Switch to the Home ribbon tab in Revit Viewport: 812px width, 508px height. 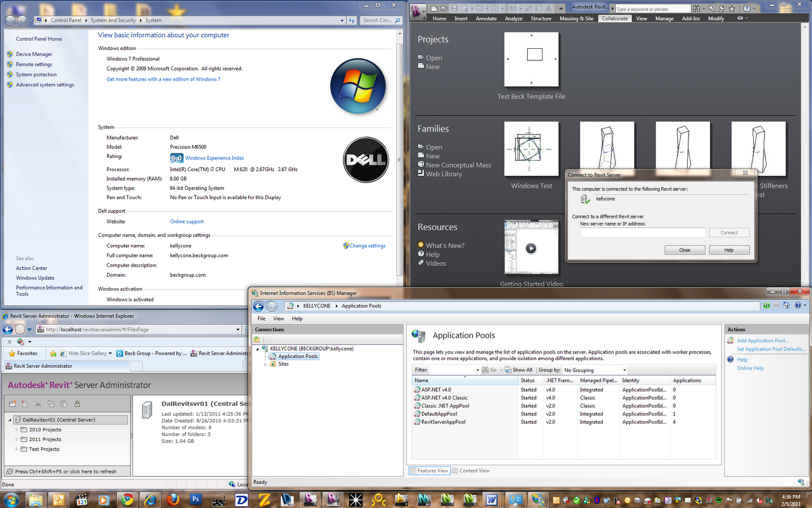(x=439, y=19)
